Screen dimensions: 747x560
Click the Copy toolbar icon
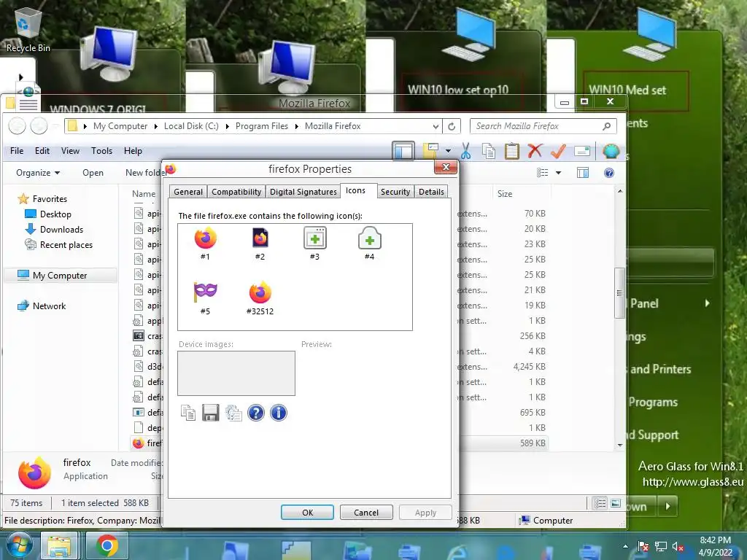(x=489, y=152)
